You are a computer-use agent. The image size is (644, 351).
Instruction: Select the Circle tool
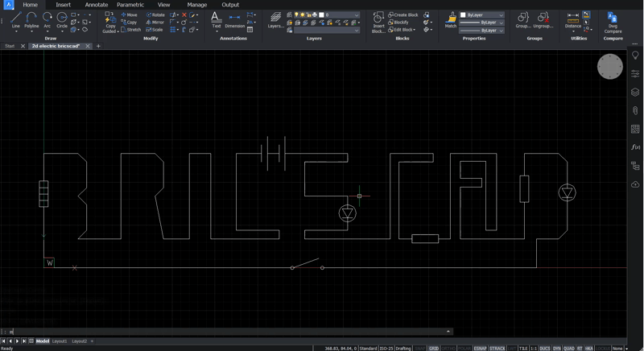62,19
